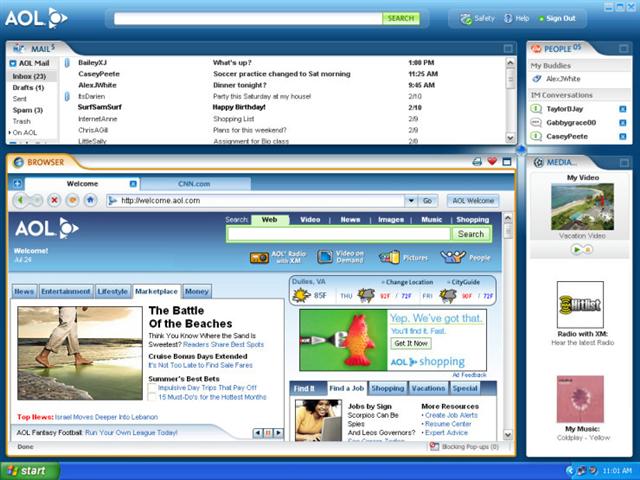The height and width of the screenshot is (480, 640).
Task: Click AlexJWhite in My Buddies
Action: pyautogui.click(x=563, y=79)
